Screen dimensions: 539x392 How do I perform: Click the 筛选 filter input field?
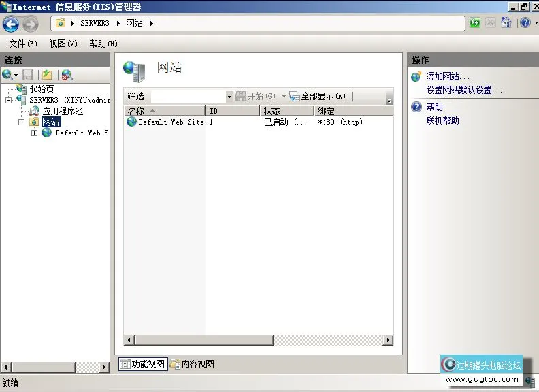pyautogui.click(x=189, y=96)
